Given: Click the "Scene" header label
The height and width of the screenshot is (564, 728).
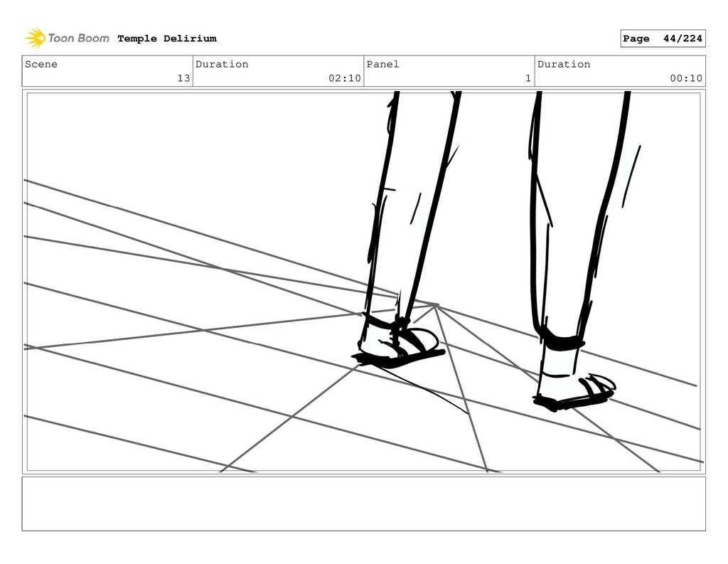Looking at the screenshot, I should [x=41, y=64].
